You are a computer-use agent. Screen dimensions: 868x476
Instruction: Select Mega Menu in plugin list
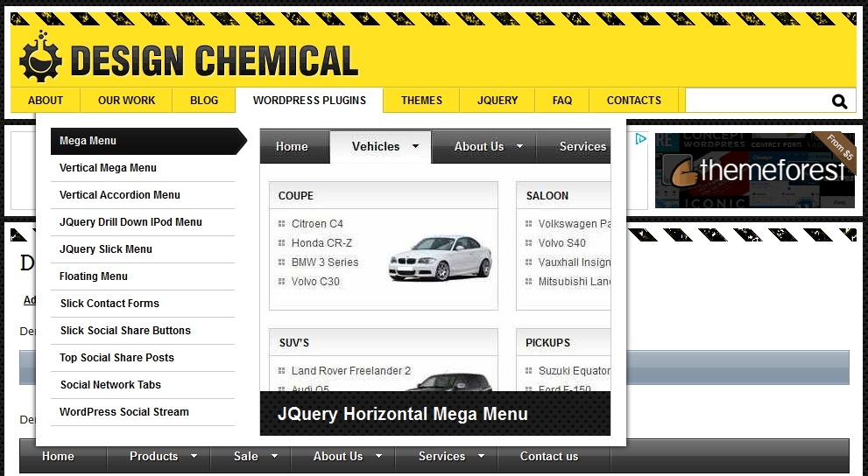point(148,141)
